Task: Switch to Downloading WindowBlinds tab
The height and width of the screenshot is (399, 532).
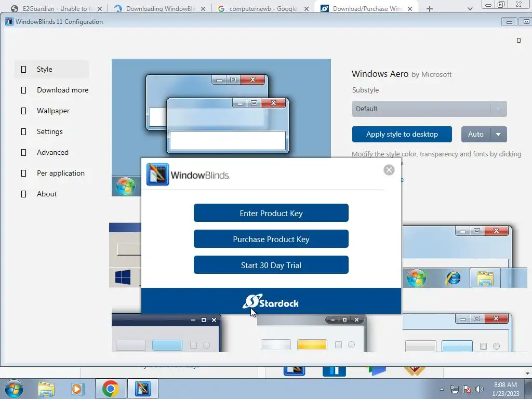Action: [x=159, y=8]
